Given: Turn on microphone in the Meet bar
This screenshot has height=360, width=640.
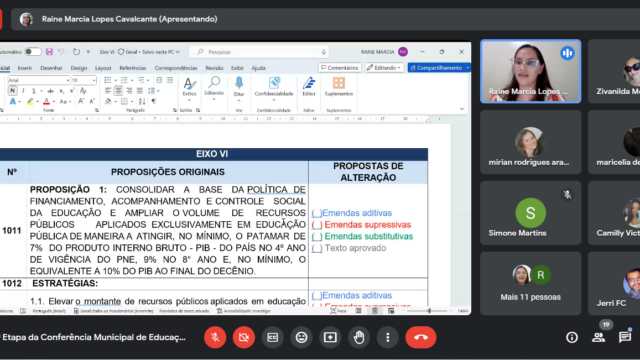Looking at the screenshot, I should (x=215, y=337).
